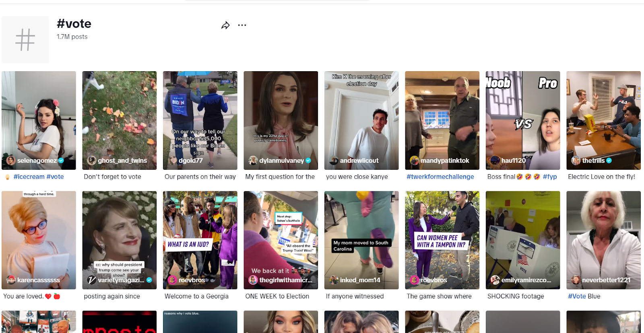Click mandypatinktok avatar icon
Screen dimensions: 644x333
click(415, 160)
